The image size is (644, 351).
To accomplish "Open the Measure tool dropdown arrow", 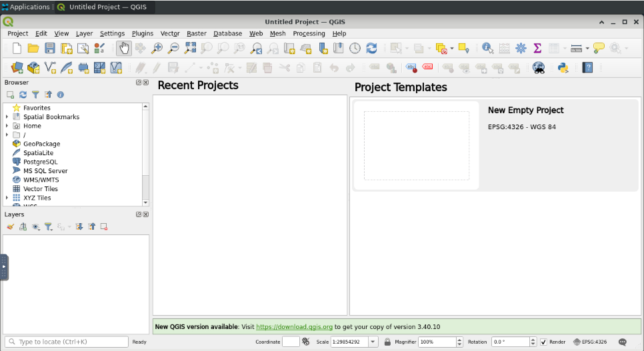I will (587, 49).
